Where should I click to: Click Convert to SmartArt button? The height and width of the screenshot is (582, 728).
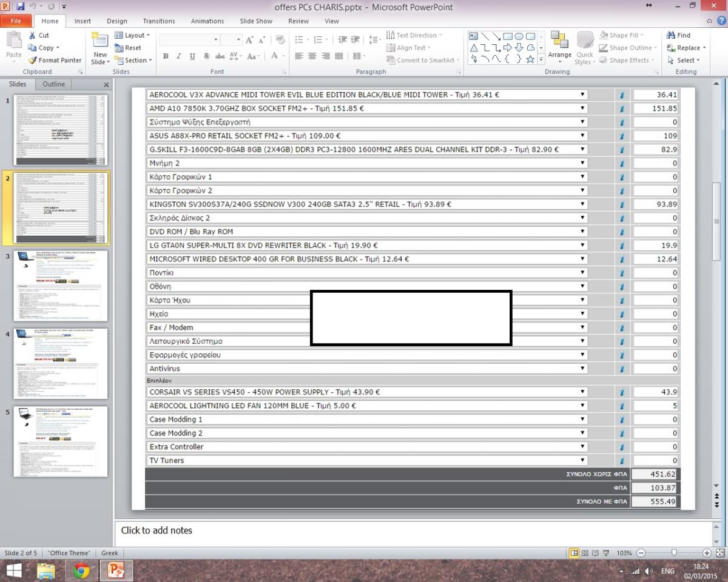422,60
